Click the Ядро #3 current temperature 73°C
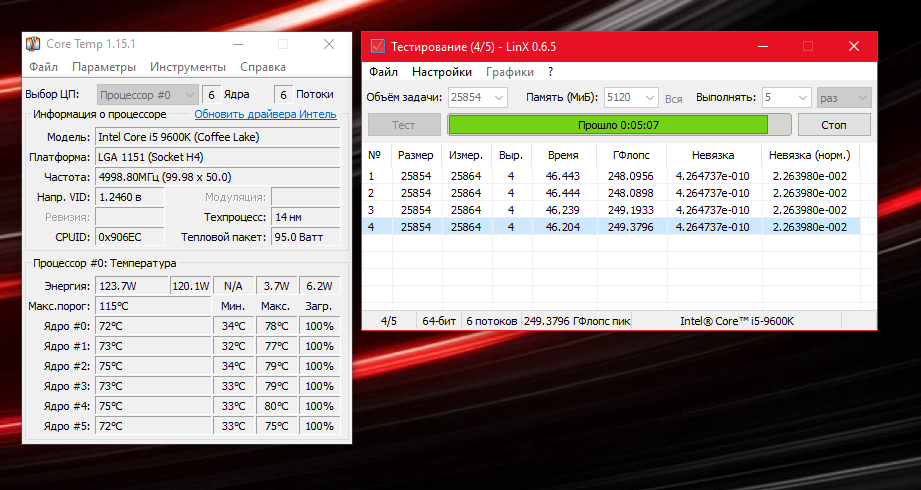Screen dimensions: 921x490 153,386
